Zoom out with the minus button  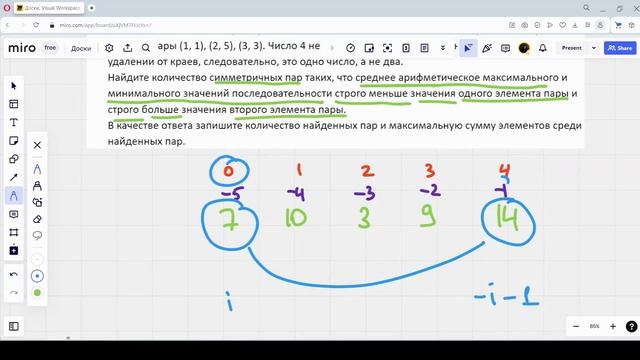(576, 326)
